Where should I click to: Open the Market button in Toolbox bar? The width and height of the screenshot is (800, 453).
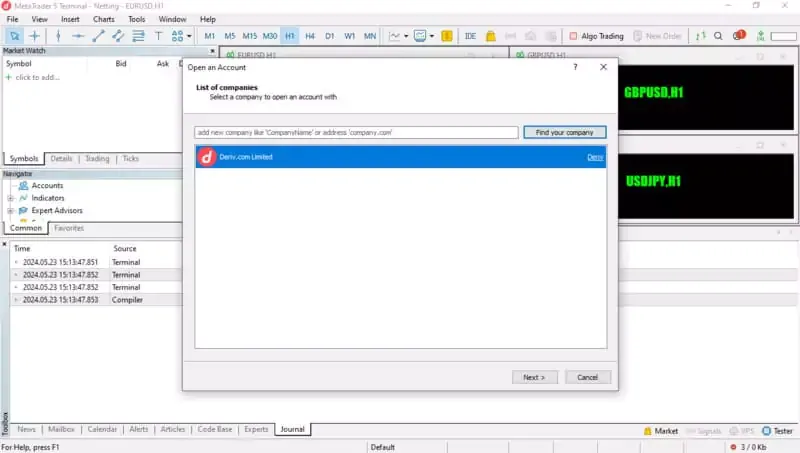(661, 431)
